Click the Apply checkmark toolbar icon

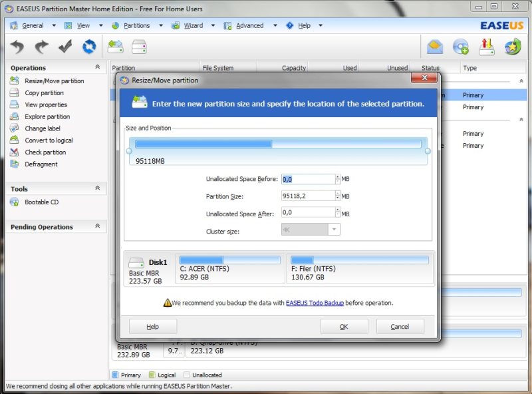click(x=65, y=47)
